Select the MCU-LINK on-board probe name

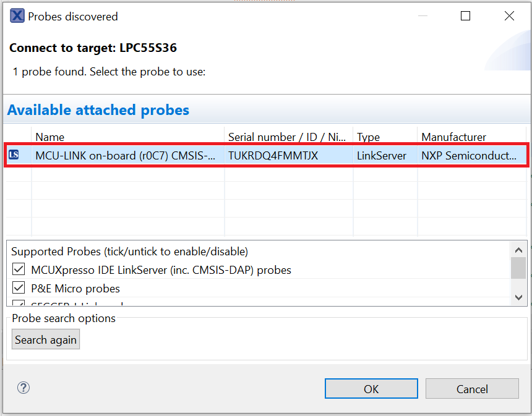[x=127, y=156]
